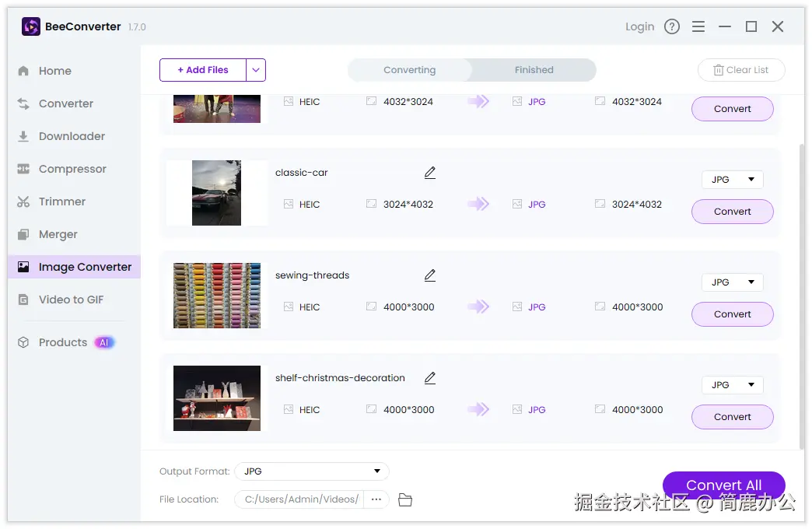The image size is (812, 529).
Task: Switch to the Finished tab
Action: click(534, 69)
